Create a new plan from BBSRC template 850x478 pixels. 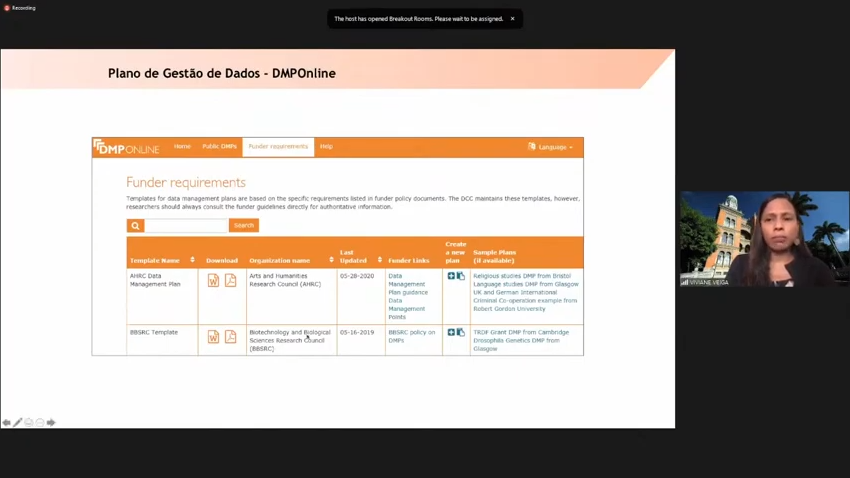(x=451, y=332)
